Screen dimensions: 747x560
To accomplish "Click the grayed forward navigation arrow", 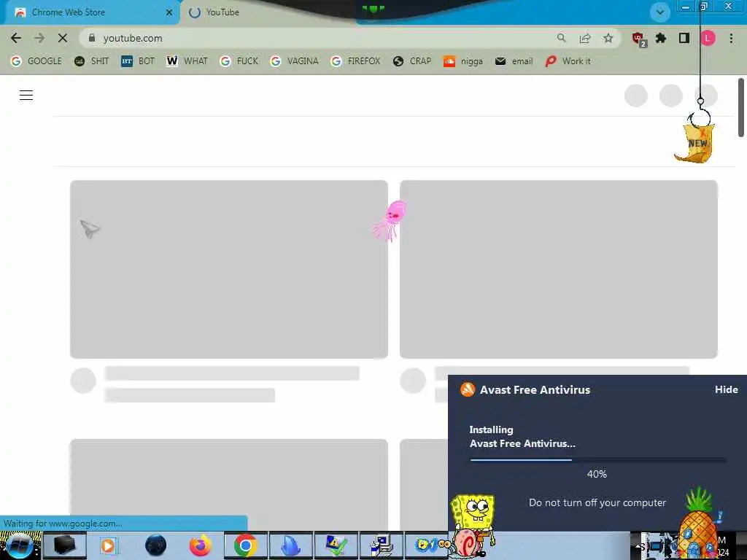I will coord(39,38).
